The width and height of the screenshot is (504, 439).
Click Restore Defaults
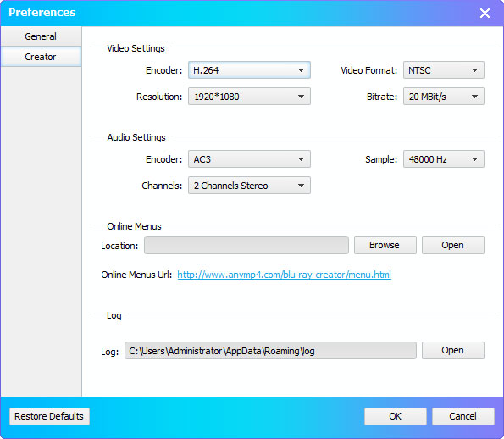pos(49,416)
